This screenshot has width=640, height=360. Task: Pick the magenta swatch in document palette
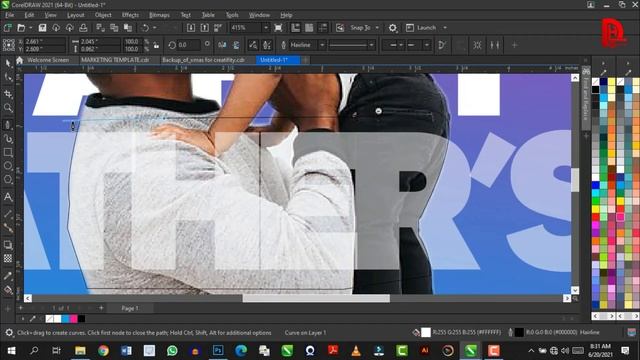[74, 319]
